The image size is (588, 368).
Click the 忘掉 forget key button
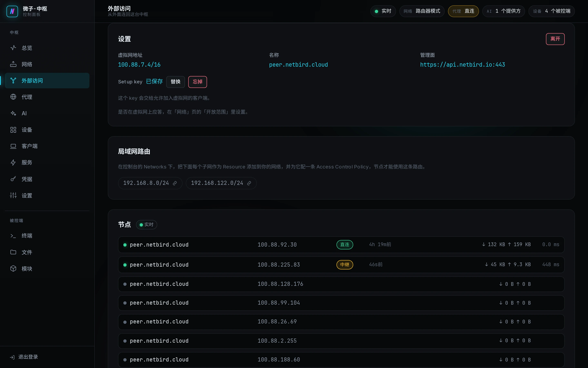tap(198, 82)
